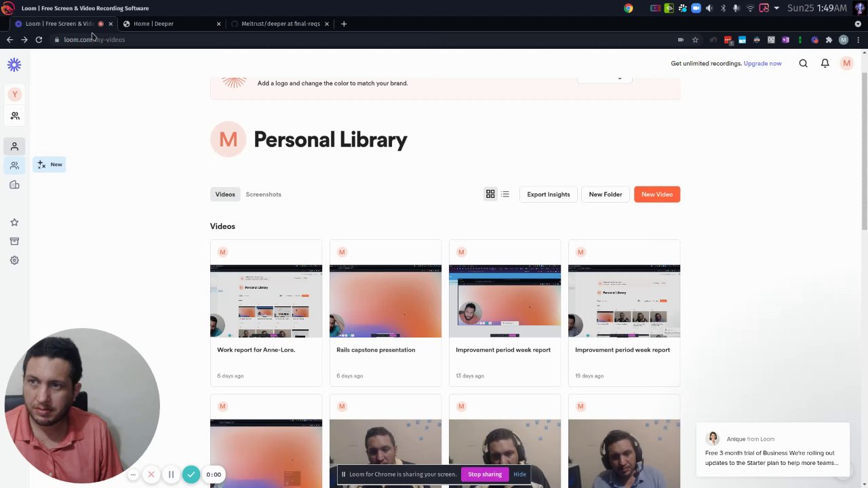The width and height of the screenshot is (868, 488).
Task: Open the shared team library icon
Action: point(14,165)
